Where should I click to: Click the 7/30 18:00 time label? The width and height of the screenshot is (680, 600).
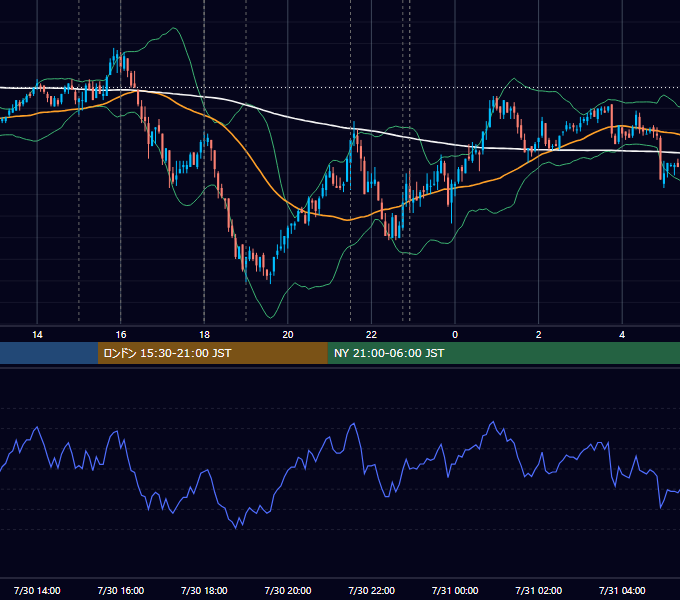204,590
